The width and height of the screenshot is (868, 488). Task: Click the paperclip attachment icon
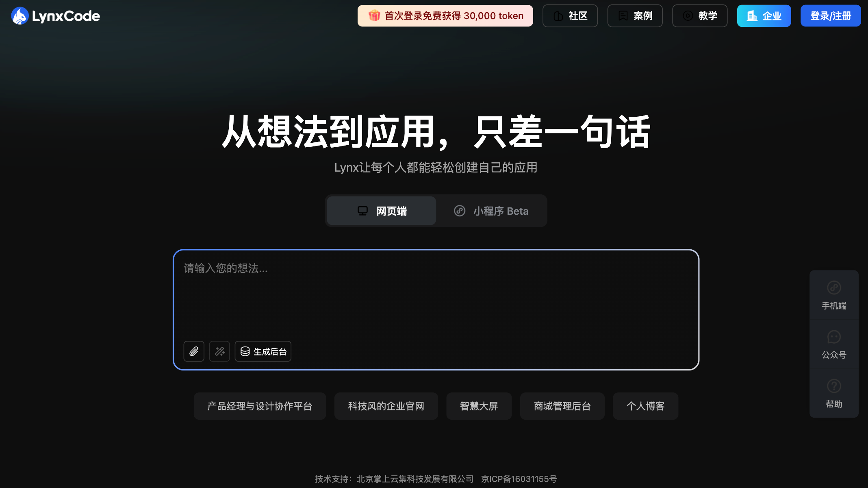pos(194,351)
